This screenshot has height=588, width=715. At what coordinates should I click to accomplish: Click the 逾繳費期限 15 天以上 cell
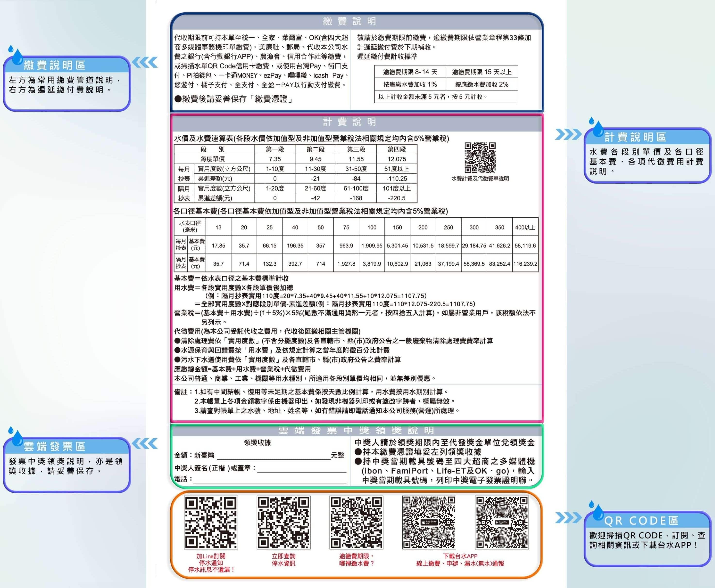tap(482, 72)
